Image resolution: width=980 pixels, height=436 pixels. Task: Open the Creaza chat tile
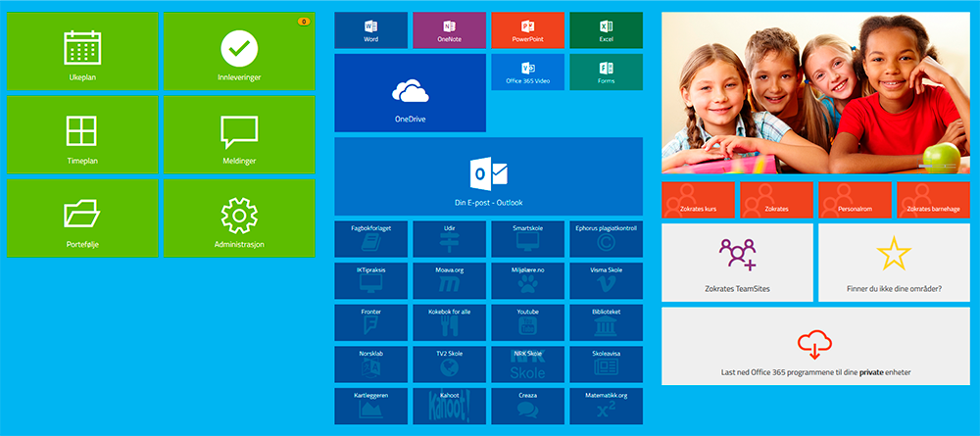click(527, 406)
